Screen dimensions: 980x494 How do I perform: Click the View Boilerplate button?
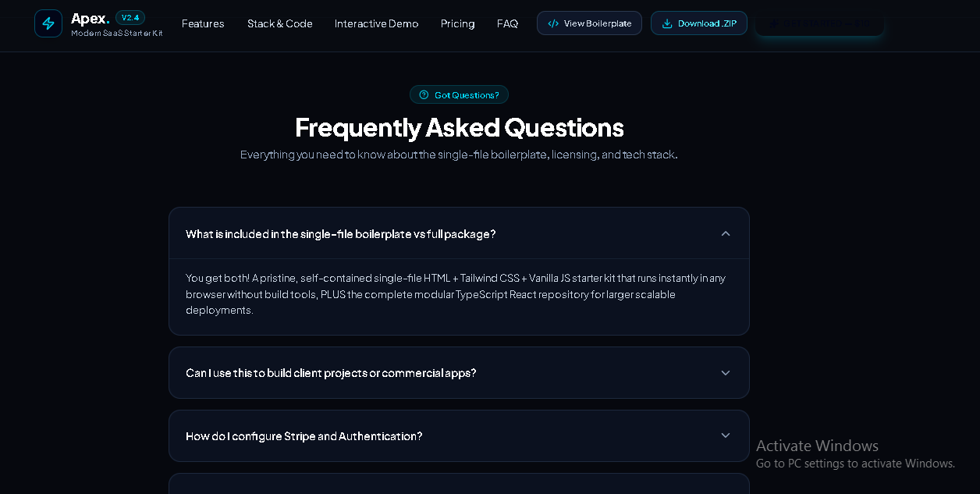pyautogui.click(x=589, y=23)
